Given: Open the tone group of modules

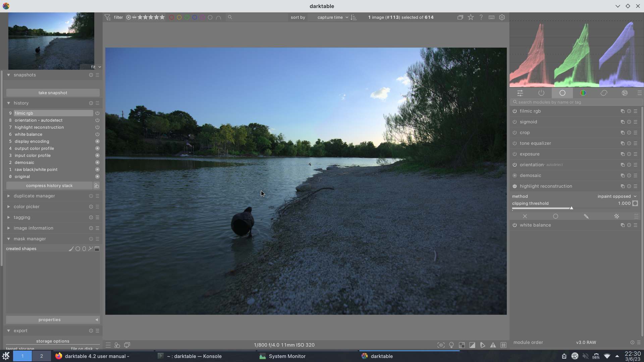Looking at the screenshot, I should [562, 93].
